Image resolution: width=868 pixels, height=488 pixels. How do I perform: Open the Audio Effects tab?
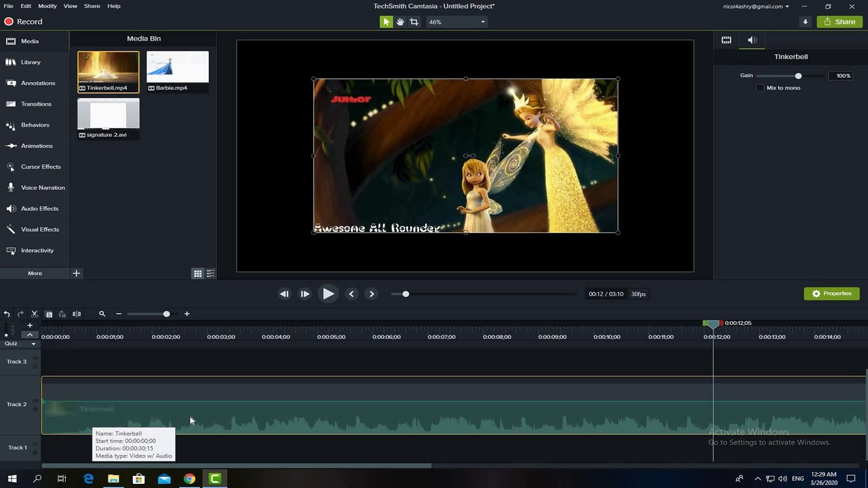35,209
